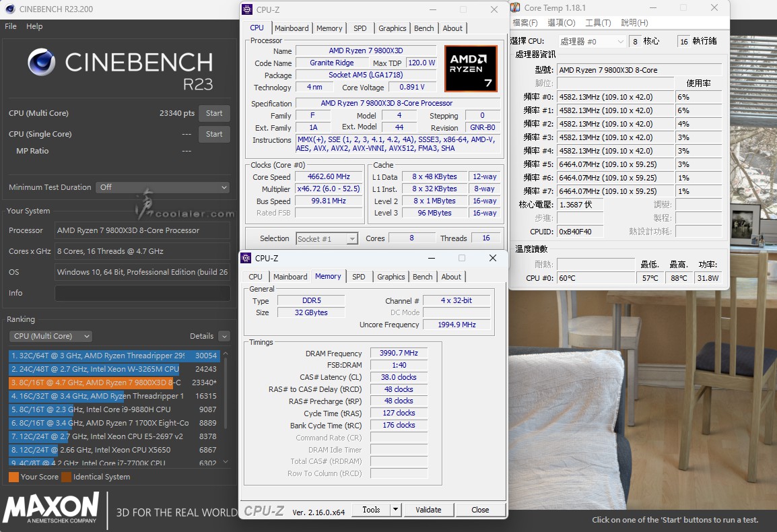Screen dimensions: 777x532
Task: Click the Cinebench app icon in title bar
Action: 11,9
